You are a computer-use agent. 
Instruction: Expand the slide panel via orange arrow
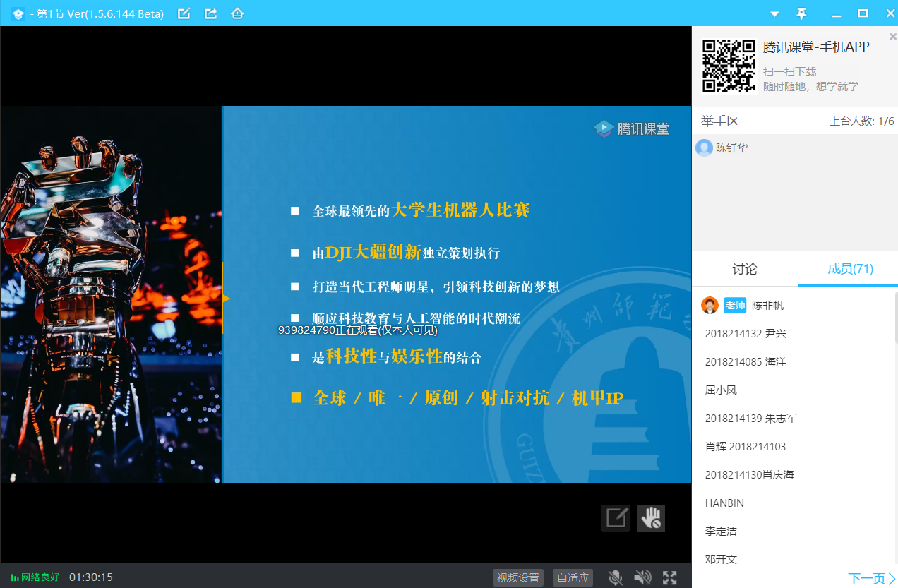(225, 298)
